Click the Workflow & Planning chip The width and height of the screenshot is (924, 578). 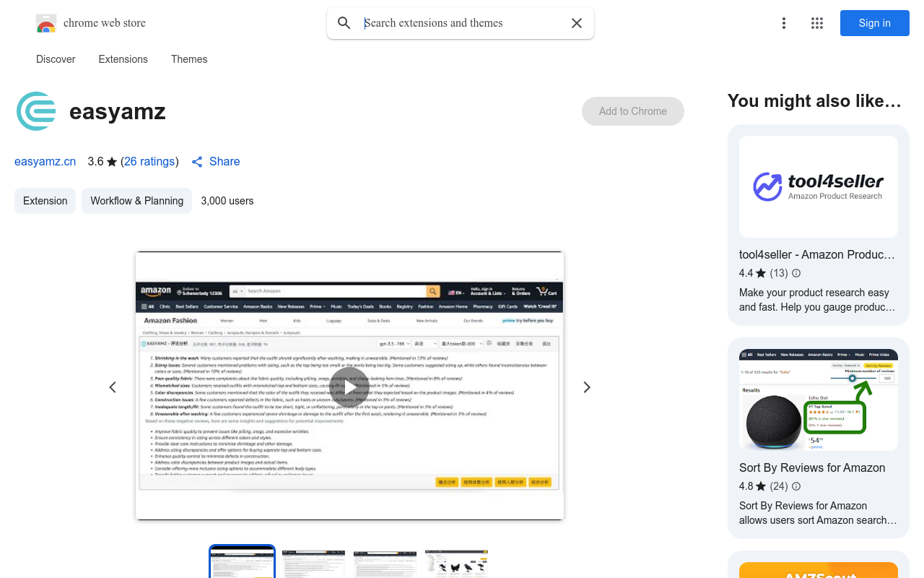click(136, 201)
